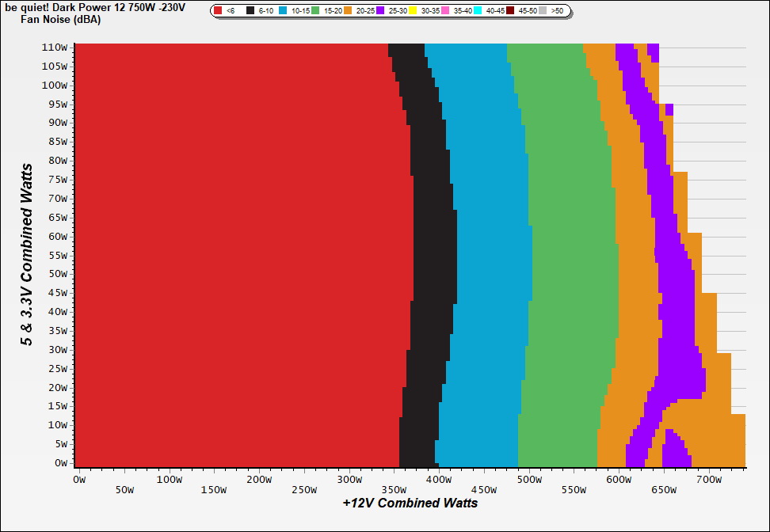Click '400W' on the horizontal axis
Image resolution: width=770 pixels, height=532 pixels.
point(439,480)
